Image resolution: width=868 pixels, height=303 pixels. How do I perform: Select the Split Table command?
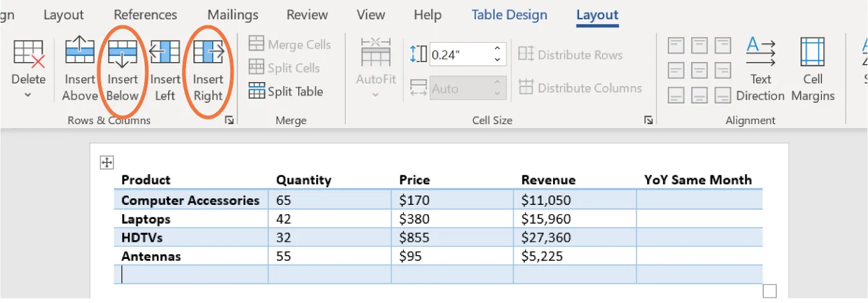tap(286, 92)
